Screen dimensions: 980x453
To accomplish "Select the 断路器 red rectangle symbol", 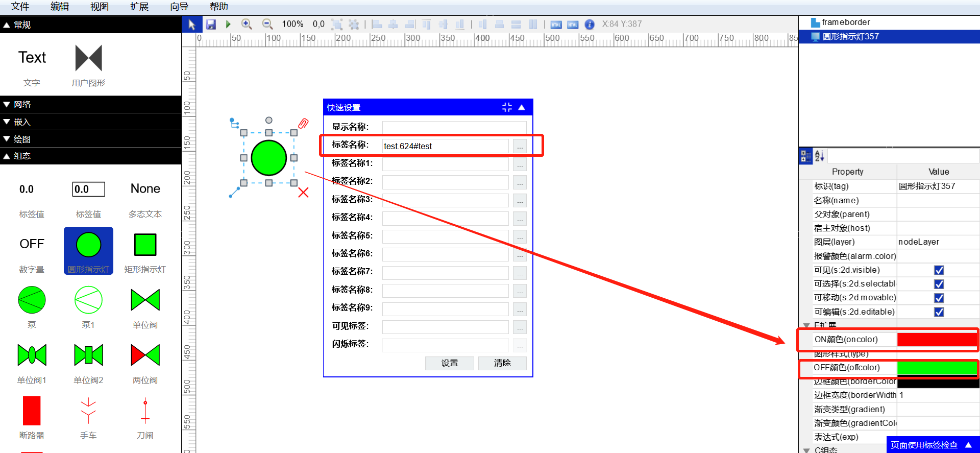I will click(32, 411).
